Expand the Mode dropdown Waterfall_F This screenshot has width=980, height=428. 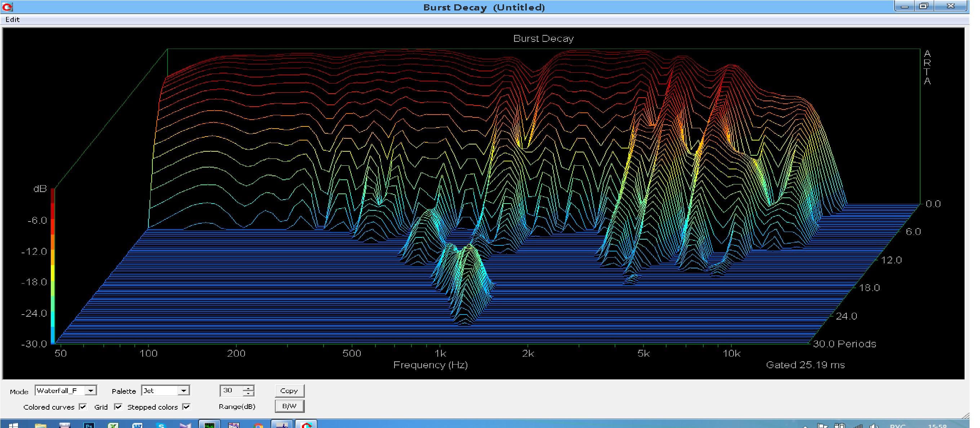click(90, 391)
